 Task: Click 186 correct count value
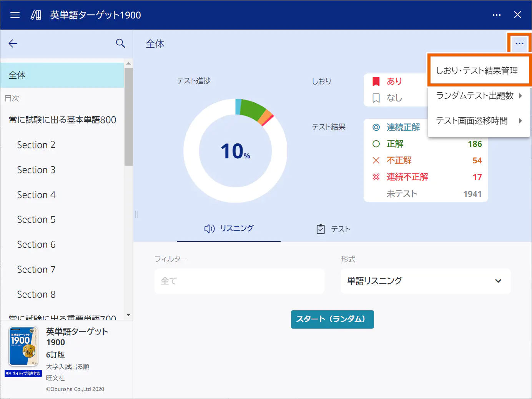click(x=475, y=144)
